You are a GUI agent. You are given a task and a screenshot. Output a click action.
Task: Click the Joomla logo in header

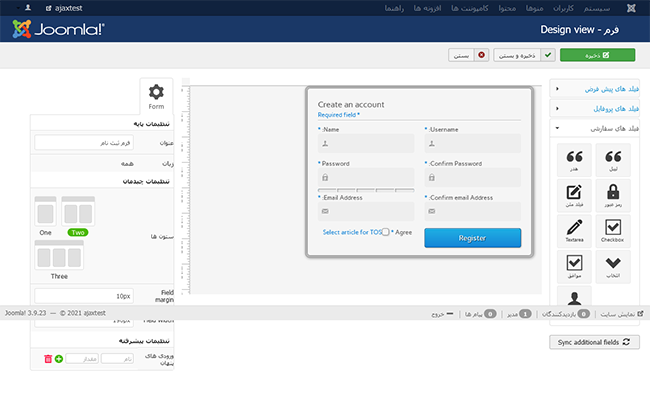pos(58,29)
